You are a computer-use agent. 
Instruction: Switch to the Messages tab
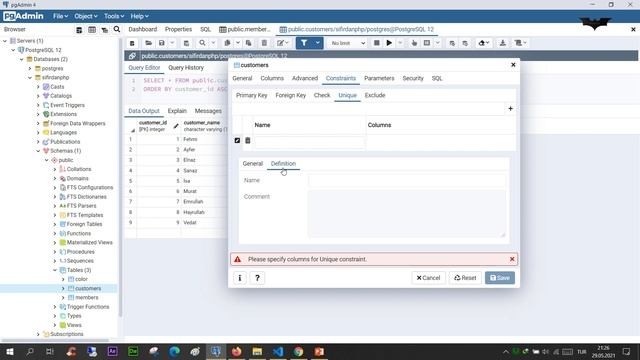pyautogui.click(x=208, y=111)
